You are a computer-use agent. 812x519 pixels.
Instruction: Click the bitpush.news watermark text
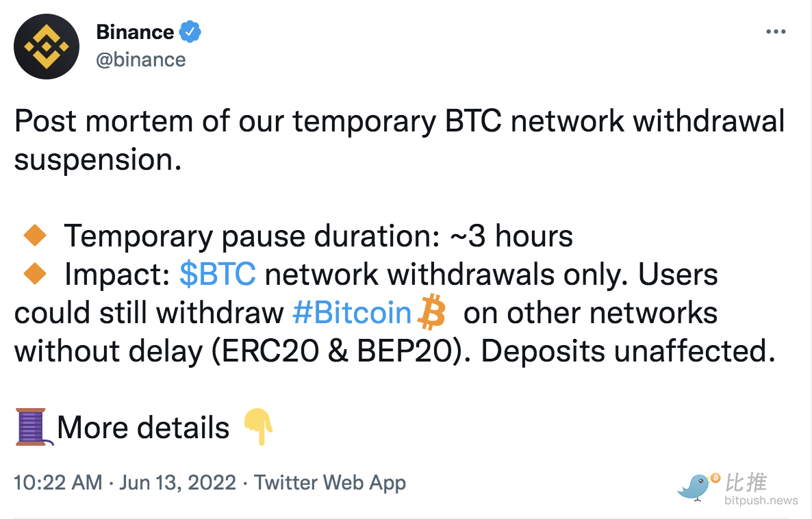point(761,501)
